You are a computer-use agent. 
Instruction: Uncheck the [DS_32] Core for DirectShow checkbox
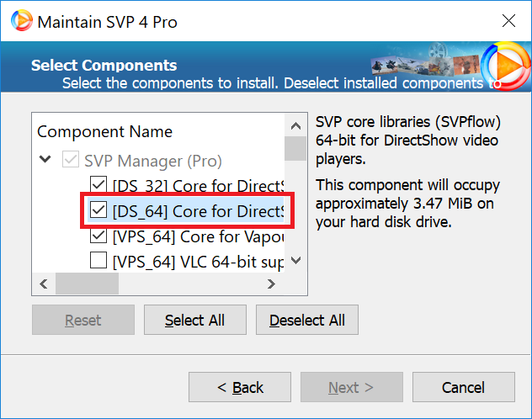tap(98, 184)
